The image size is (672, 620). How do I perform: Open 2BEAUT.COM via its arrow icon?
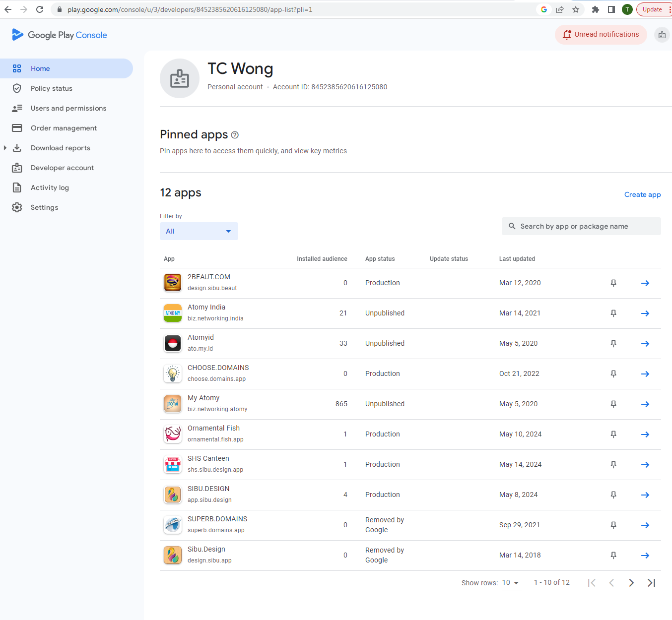pyautogui.click(x=645, y=283)
